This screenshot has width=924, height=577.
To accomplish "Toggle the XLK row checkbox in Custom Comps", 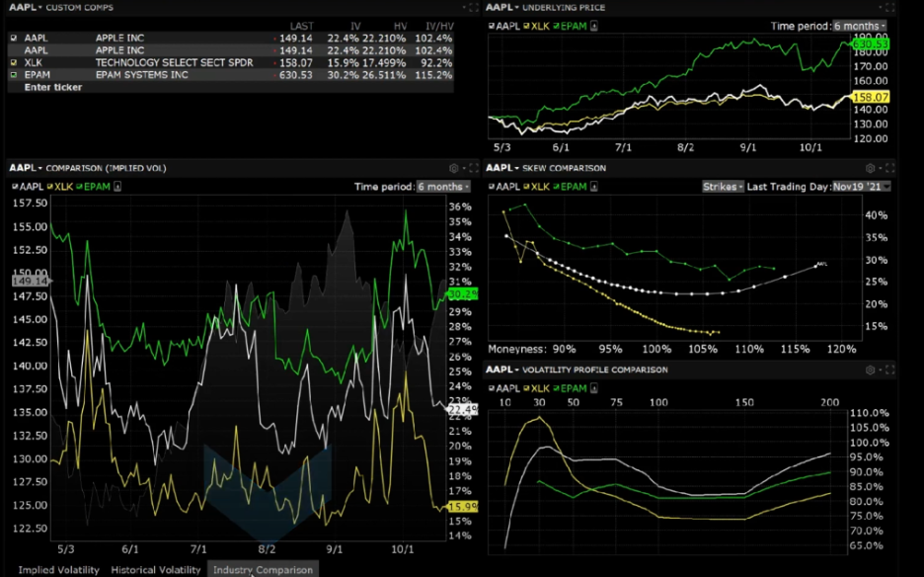I will [x=14, y=62].
